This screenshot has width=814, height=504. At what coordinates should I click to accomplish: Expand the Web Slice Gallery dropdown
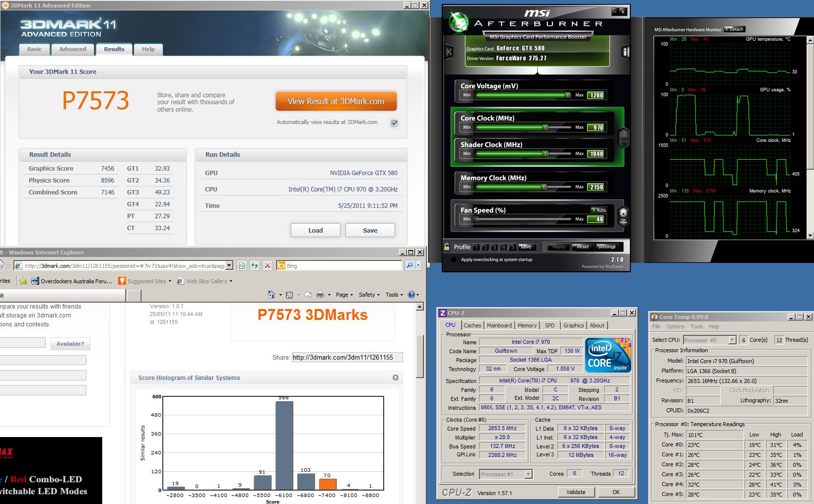231,281
